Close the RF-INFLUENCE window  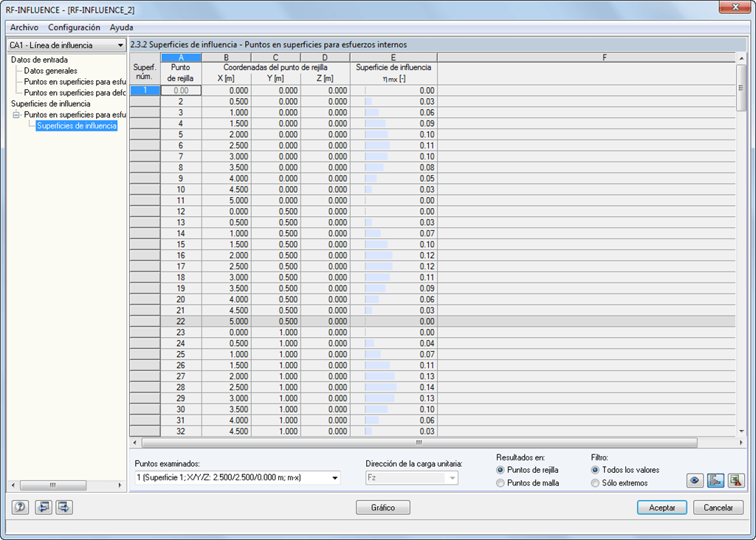click(x=735, y=7)
